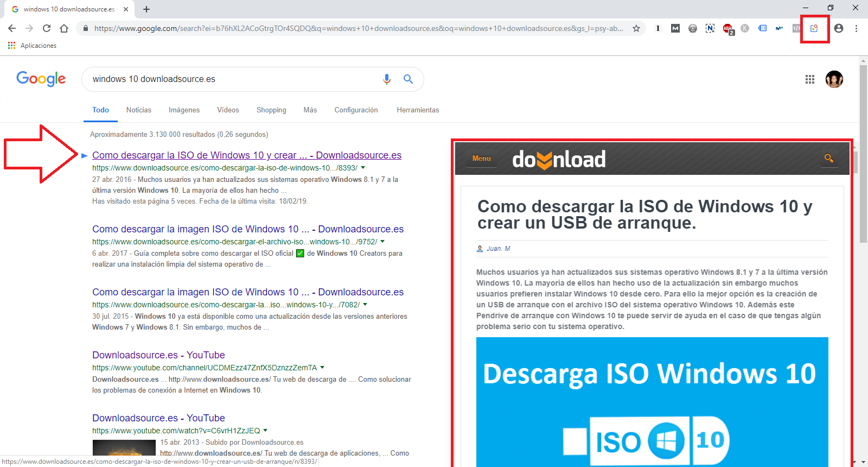Open the preview pane search magnifier
Screen dimensions: 868x467
[828, 158]
